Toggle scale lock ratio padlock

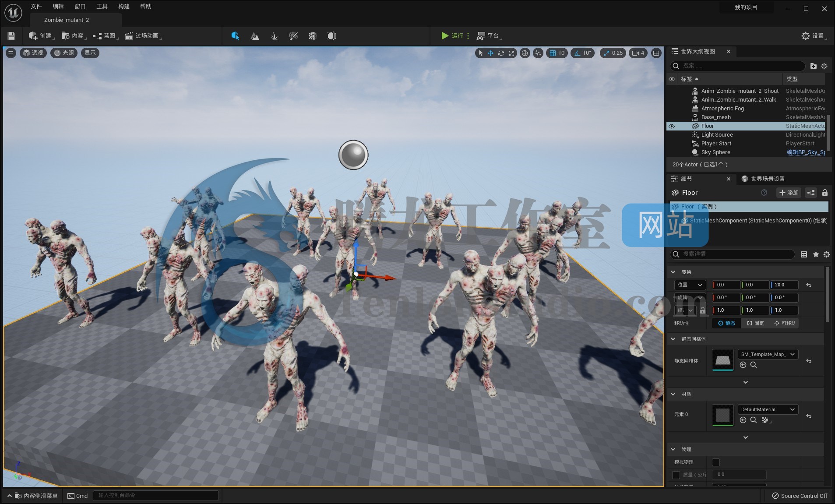703,310
